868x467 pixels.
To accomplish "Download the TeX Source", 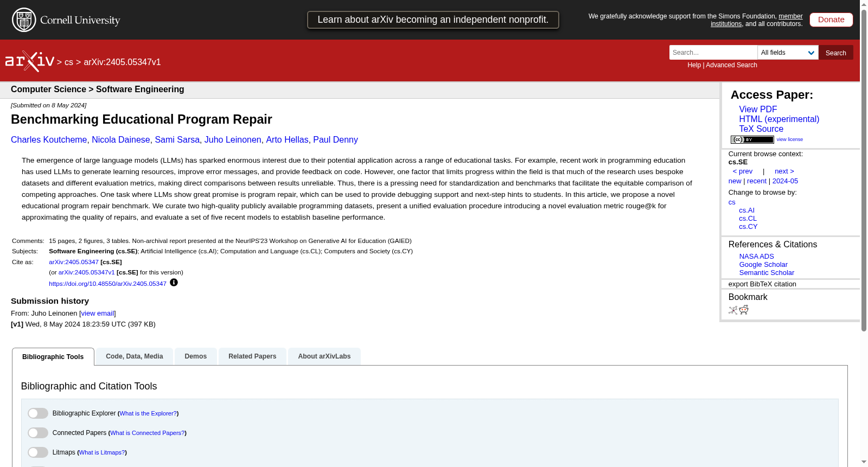I will pos(761,129).
